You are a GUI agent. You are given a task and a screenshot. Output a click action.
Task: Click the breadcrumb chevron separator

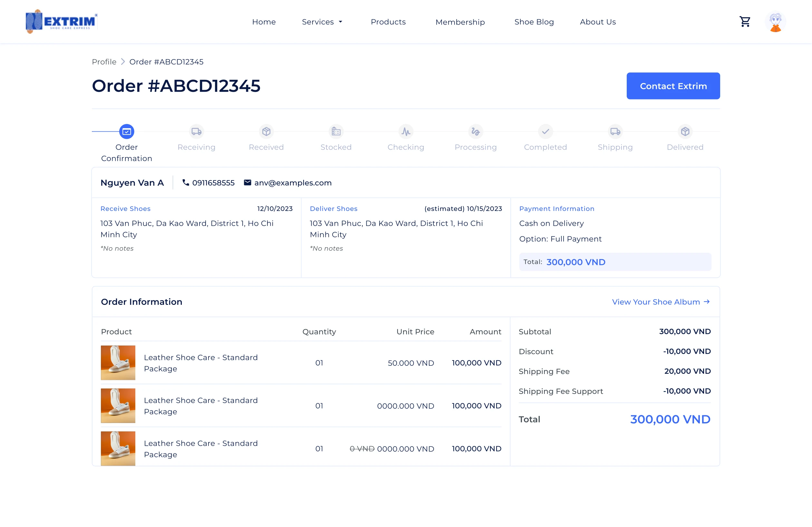point(123,62)
